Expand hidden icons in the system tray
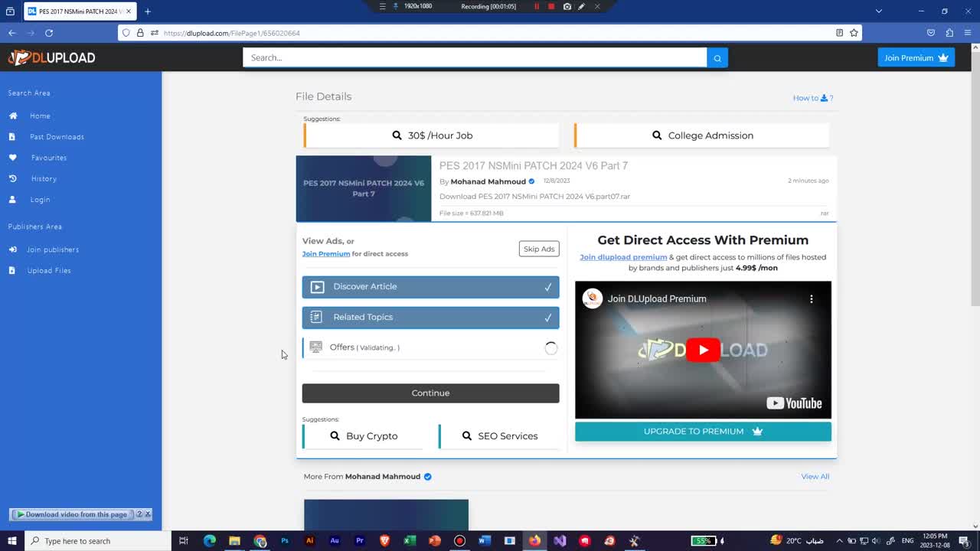This screenshot has height=551, width=980. [839, 541]
